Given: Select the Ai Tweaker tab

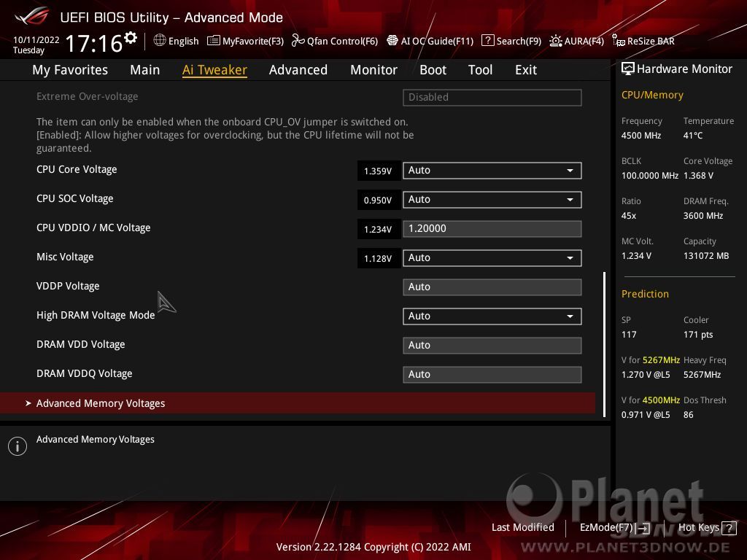Looking at the screenshot, I should point(214,70).
